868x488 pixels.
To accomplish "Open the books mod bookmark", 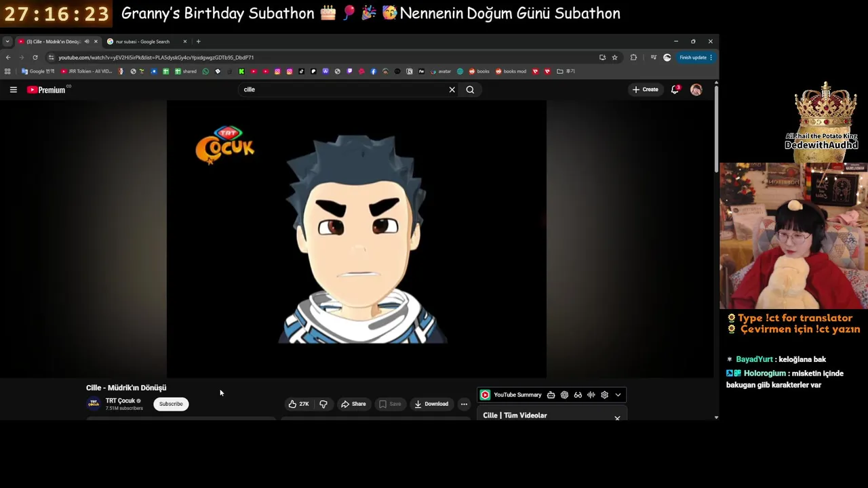I will (511, 71).
